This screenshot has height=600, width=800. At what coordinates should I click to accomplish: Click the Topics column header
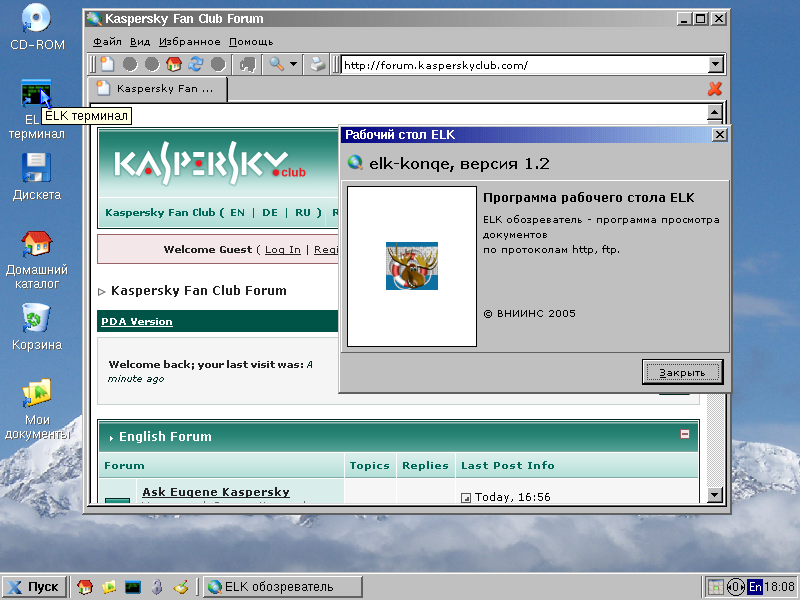pos(369,465)
